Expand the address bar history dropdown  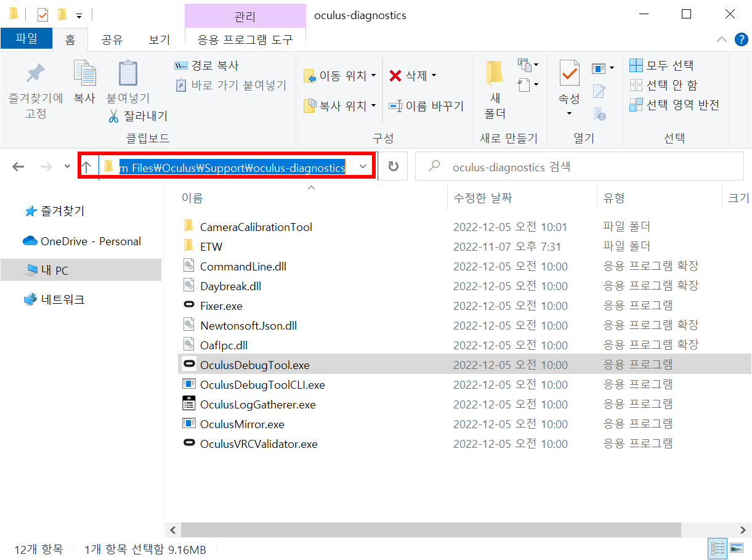pos(363,166)
